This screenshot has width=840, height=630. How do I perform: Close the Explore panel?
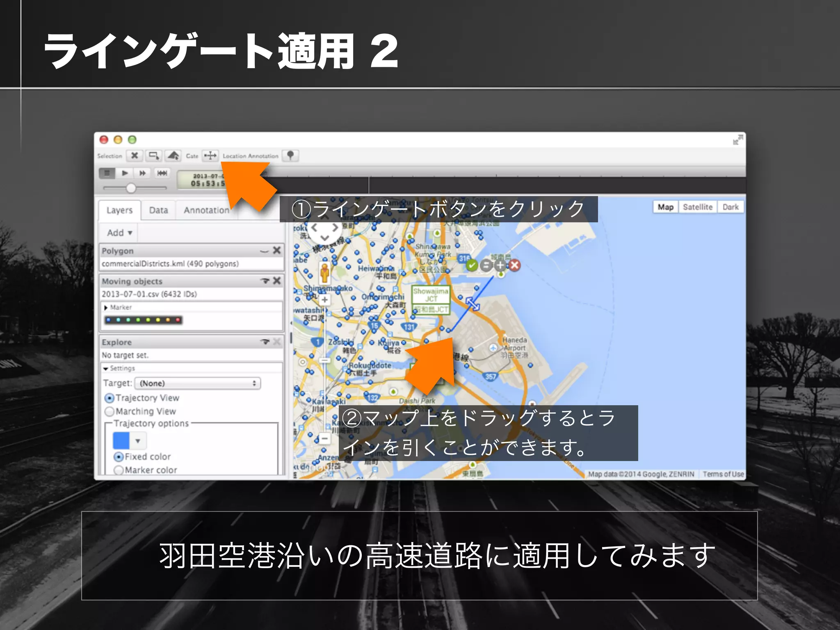[277, 341]
